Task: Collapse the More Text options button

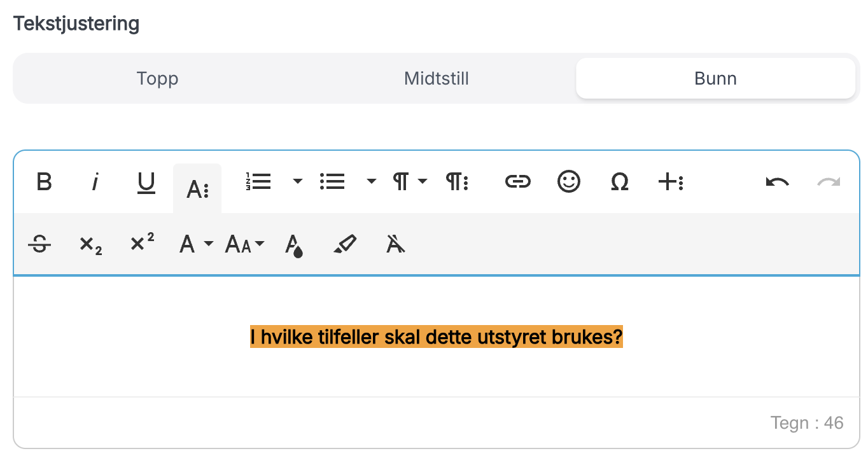Action: click(x=197, y=188)
